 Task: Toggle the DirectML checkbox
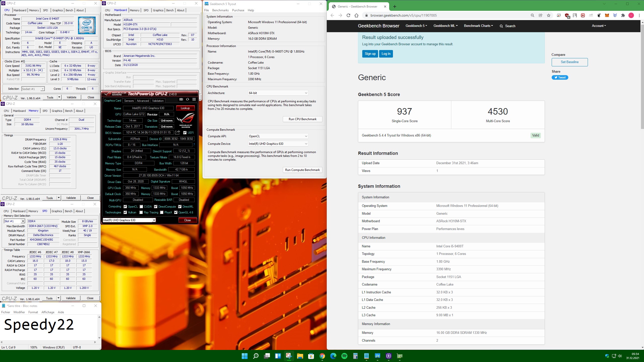[180, 207]
